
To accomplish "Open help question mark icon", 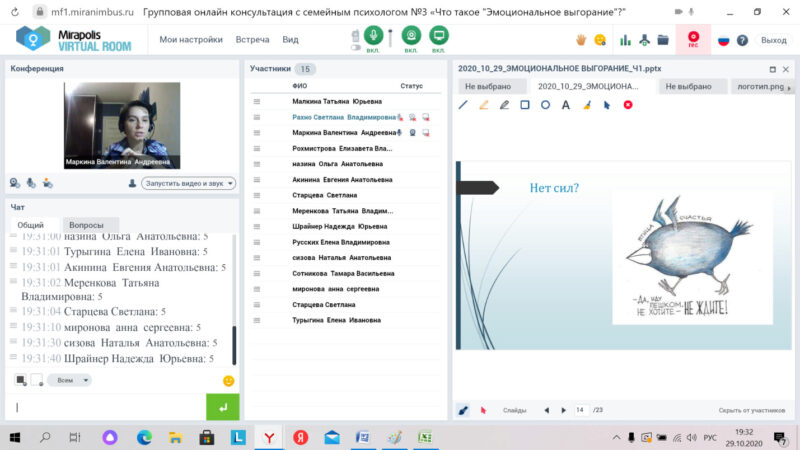I will point(742,40).
